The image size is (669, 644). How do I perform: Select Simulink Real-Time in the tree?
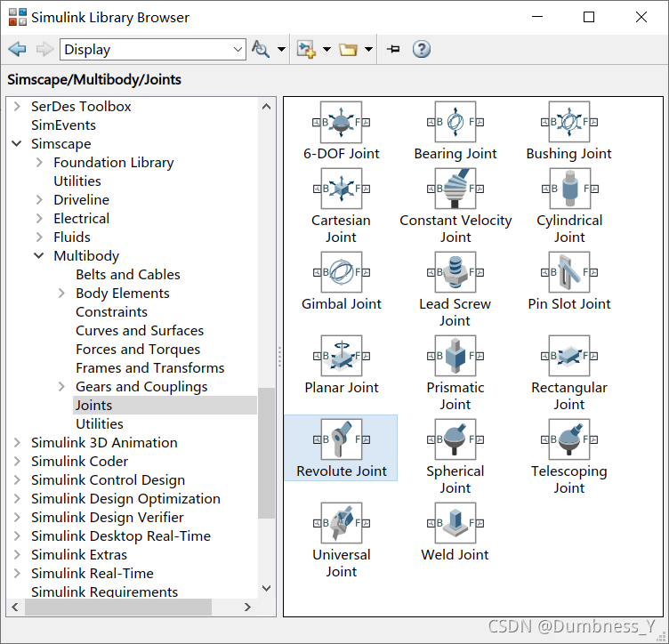[x=93, y=574]
